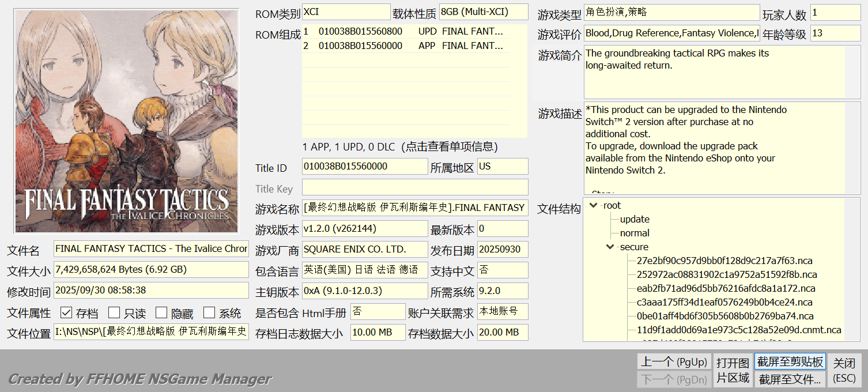Viewport: 868px width, 392px height.
Task: Collapse the root node in file tree
Action: point(594,205)
